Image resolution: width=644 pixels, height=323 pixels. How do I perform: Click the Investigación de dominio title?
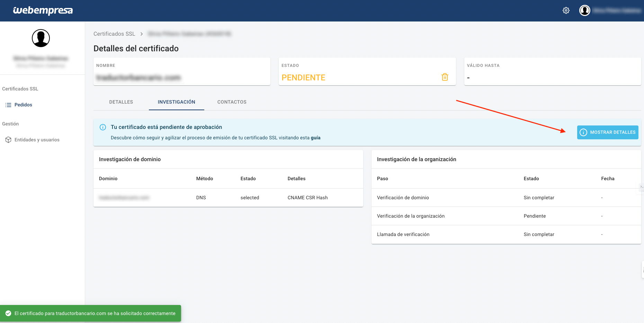(130, 159)
